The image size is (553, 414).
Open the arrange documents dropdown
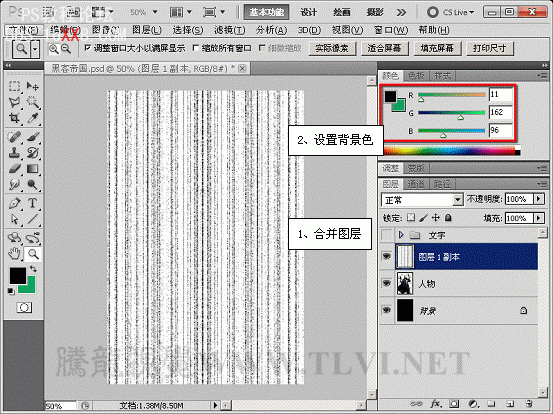pyautogui.click(x=181, y=12)
